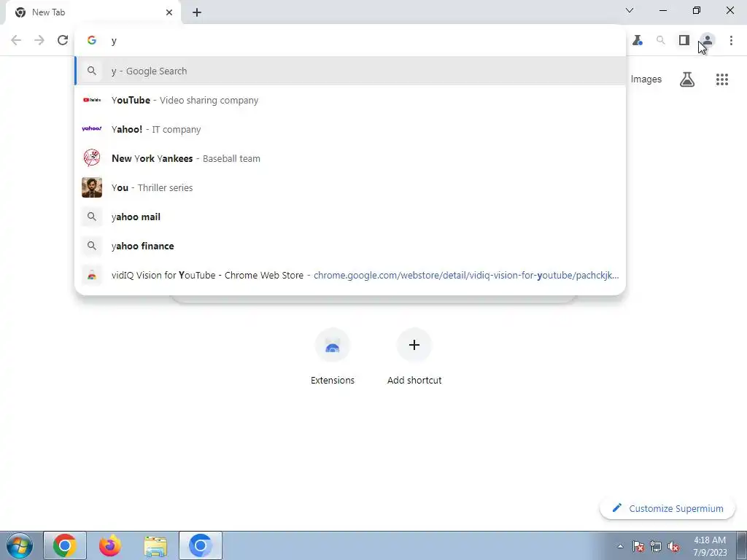
Task: Go back with the back arrow
Action: tap(16, 40)
